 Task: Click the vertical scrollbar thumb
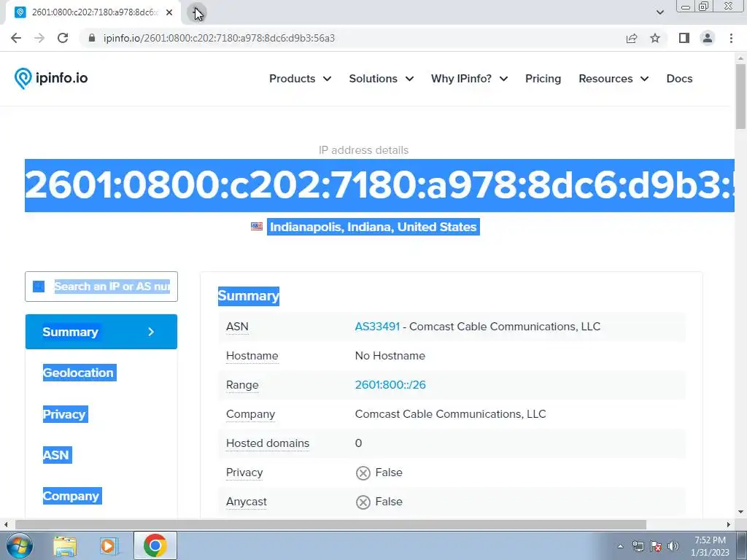pyautogui.click(x=740, y=96)
